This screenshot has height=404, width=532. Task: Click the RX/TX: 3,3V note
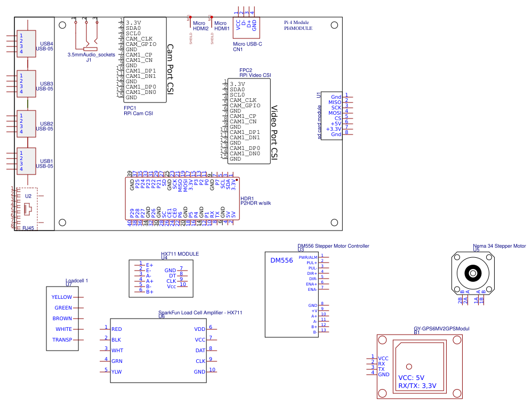tap(417, 386)
